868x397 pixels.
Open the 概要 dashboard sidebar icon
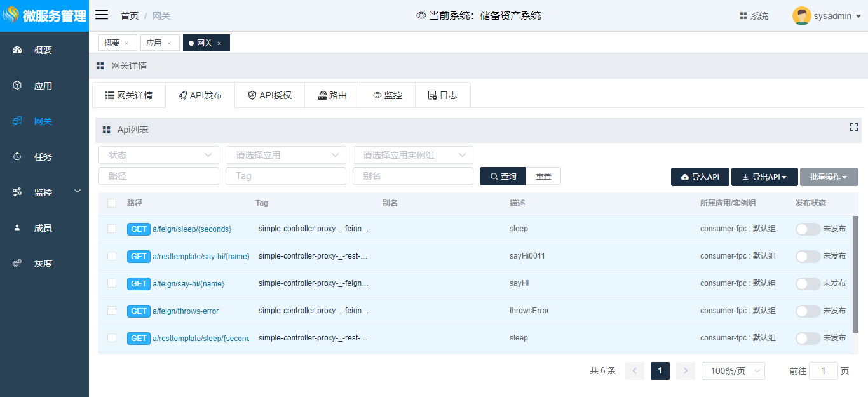click(17, 50)
